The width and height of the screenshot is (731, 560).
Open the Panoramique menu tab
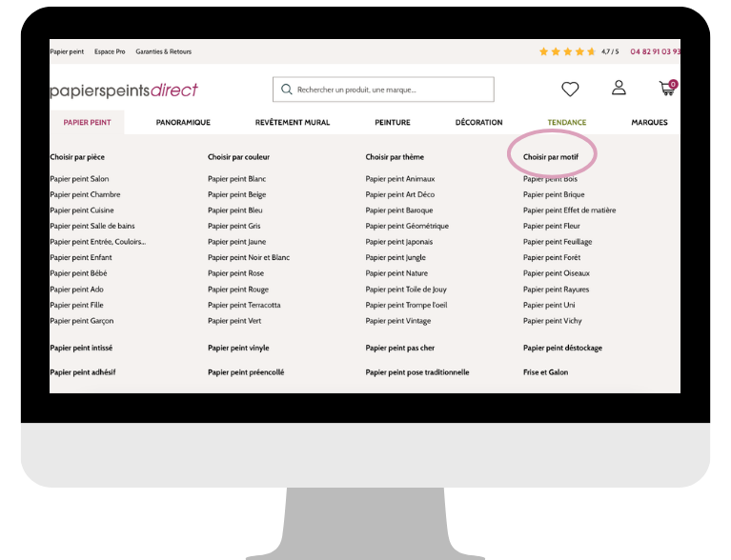(x=183, y=123)
